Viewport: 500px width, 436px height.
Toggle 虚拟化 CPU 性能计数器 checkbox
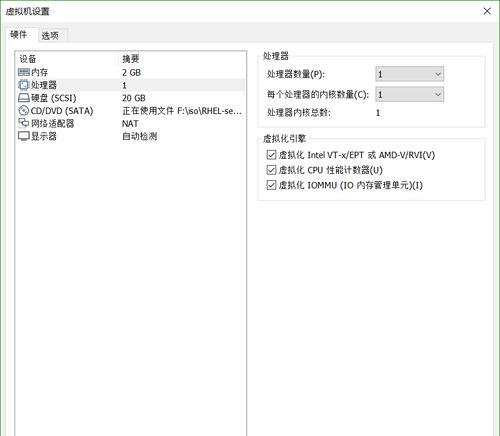coord(271,170)
